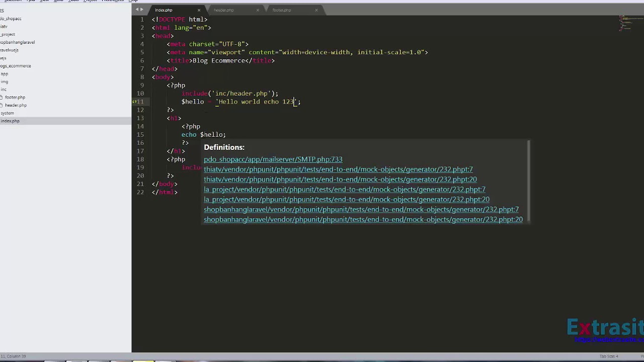This screenshot has height=362, width=644.
Task: Close the index.php tab
Action: (x=199, y=10)
